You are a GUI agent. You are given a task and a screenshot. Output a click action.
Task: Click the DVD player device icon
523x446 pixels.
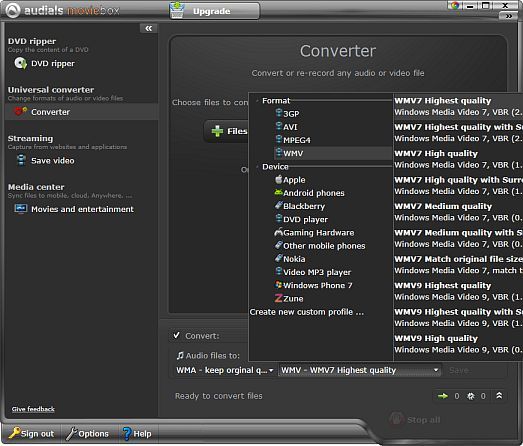click(279, 219)
